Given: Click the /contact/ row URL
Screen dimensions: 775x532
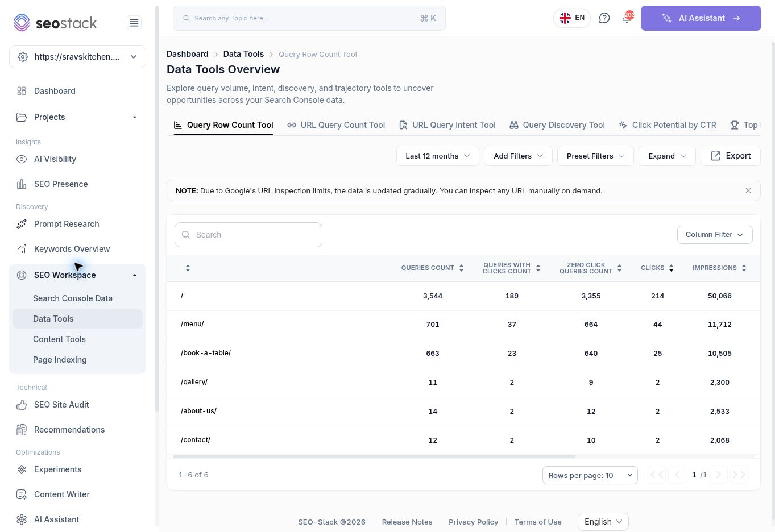Looking at the screenshot, I should 196,440.
